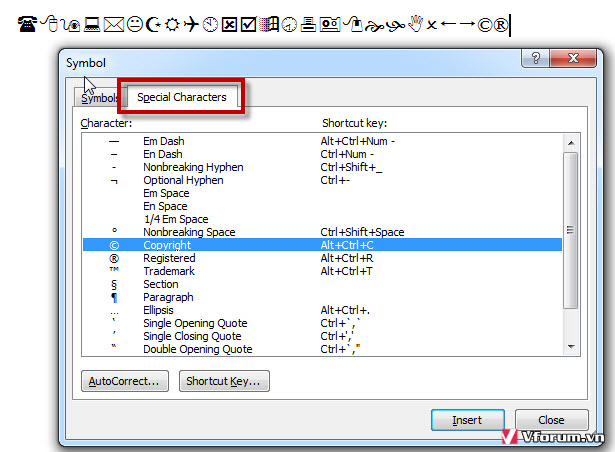Click the scroll up arrow of character list

pos(571,143)
